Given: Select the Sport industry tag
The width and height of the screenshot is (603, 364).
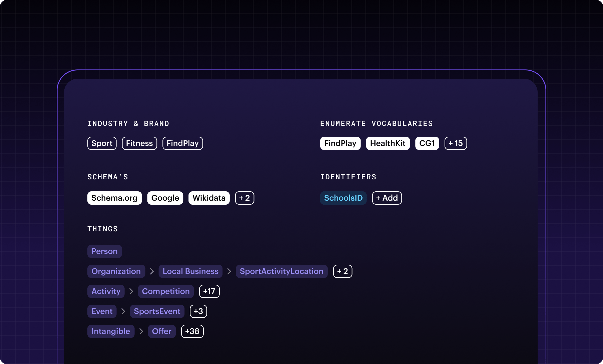Looking at the screenshot, I should (102, 143).
